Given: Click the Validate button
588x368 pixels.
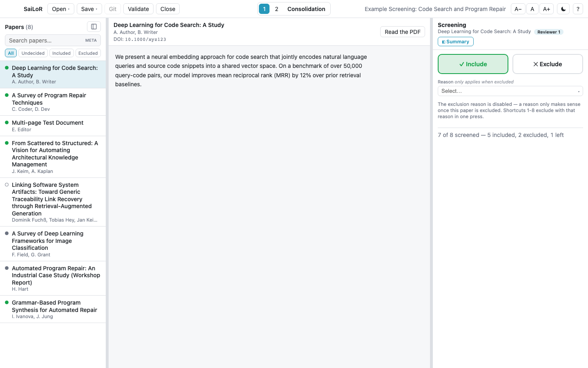Looking at the screenshot, I should [x=138, y=9].
